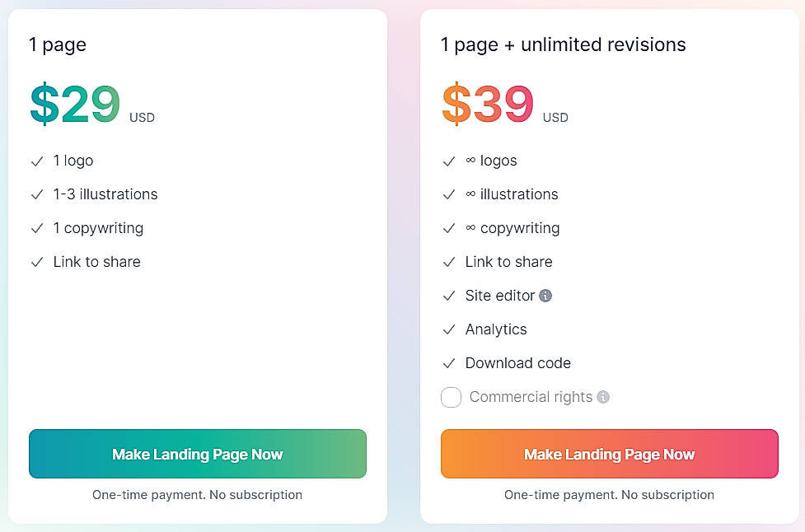Screen dimensions: 805x532
Task: Click the info icon beside Site editor
Action: tap(545, 296)
